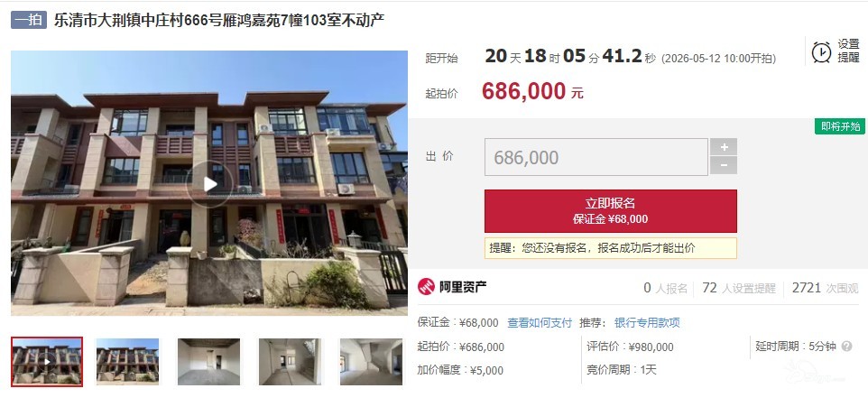The width and height of the screenshot is (868, 407).
Task: Click the 72 人设置提醒 counter
Action: (738, 288)
